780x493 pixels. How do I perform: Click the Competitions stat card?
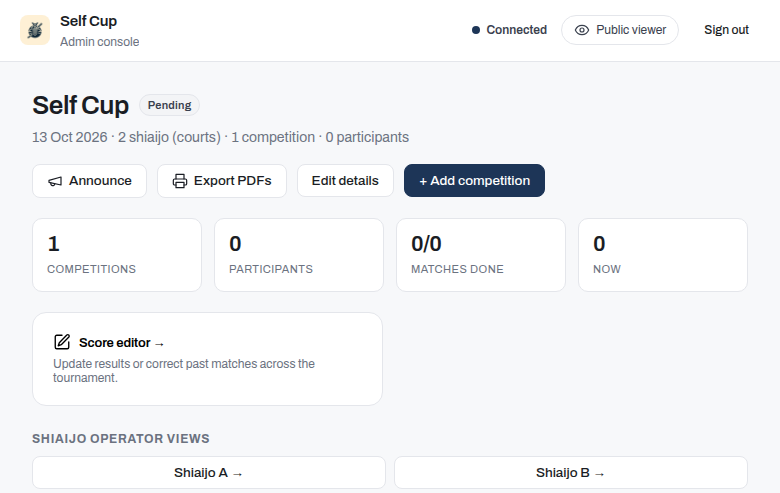[x=117, y=255]
